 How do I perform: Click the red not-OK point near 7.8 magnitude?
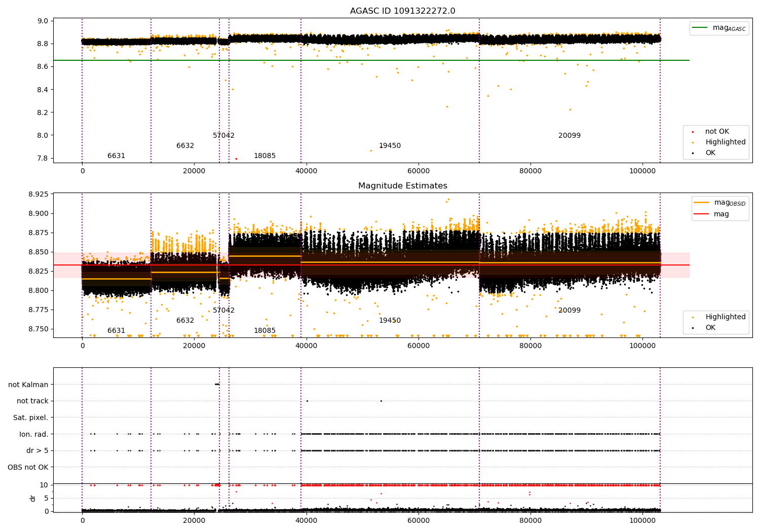click(236, 159)
